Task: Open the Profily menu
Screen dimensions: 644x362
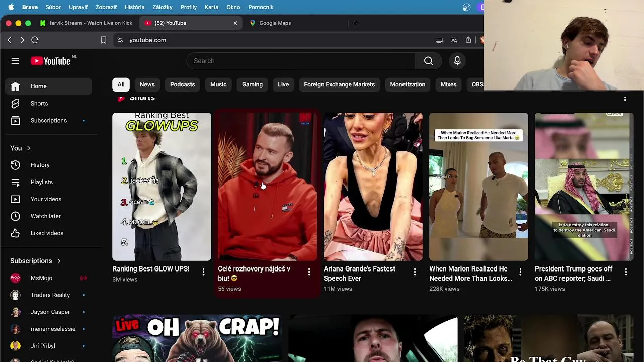Action: (x=189, y=7)
